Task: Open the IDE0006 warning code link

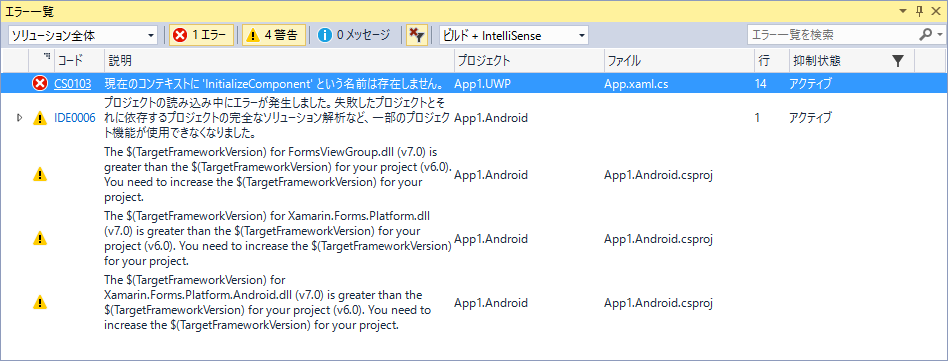Action: [75, 118]
